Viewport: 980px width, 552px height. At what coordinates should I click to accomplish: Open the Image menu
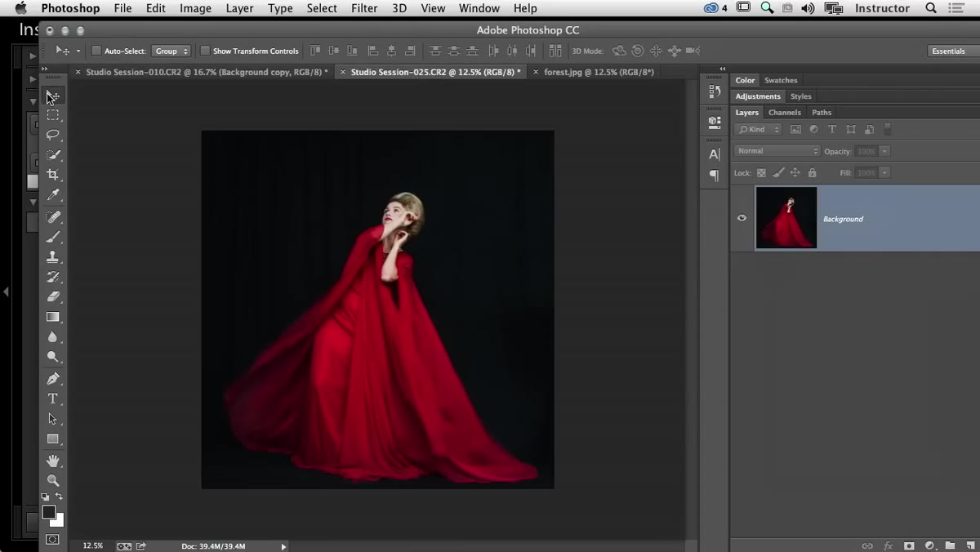point(195,8)
